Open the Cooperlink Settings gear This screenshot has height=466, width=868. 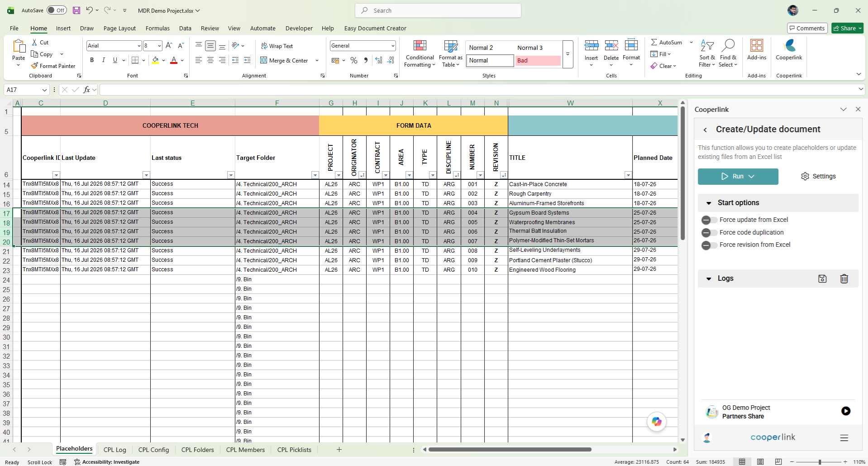point(818,176)
